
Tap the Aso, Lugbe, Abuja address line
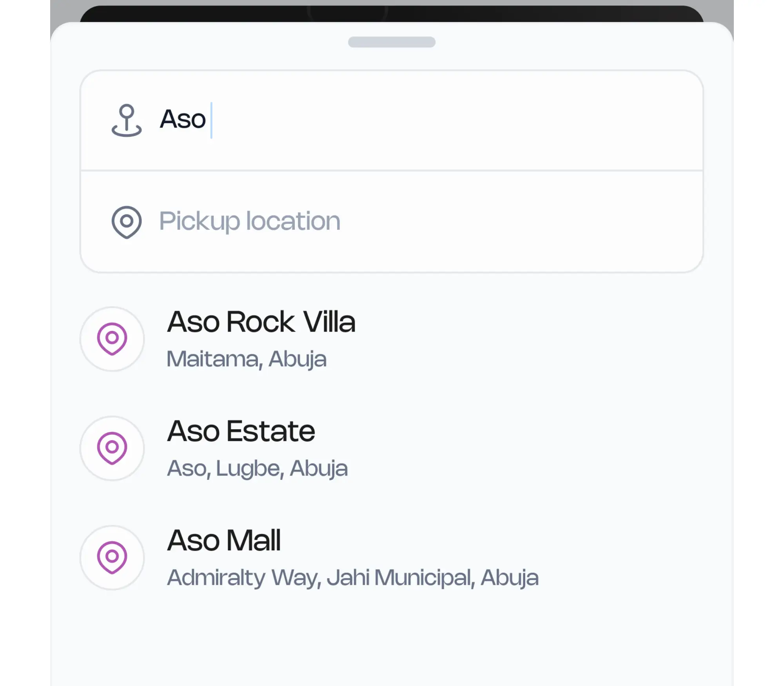point(257,468)
